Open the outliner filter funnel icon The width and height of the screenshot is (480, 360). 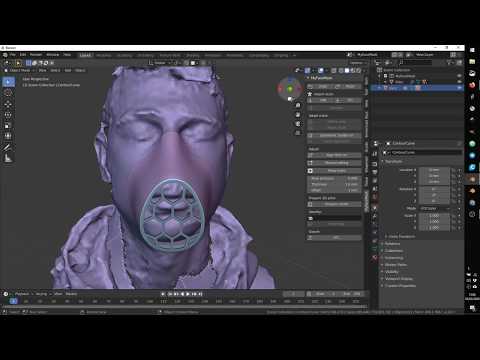point(450,62)
